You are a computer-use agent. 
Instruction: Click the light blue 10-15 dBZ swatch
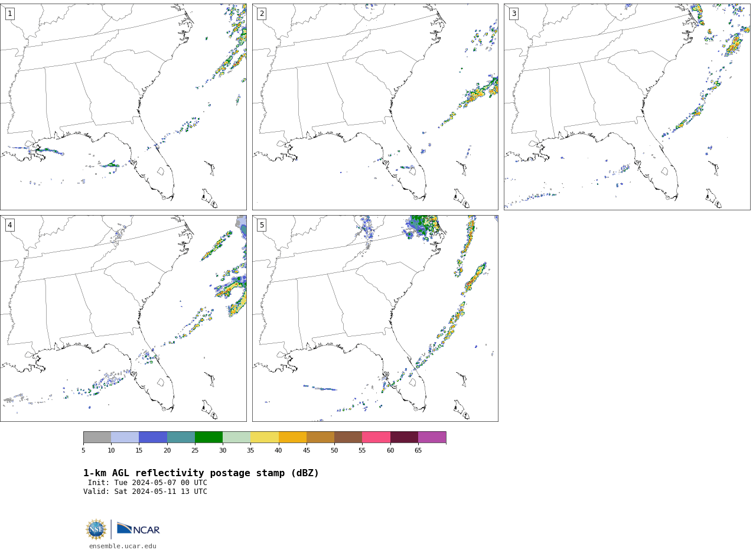tap(125, 437)
